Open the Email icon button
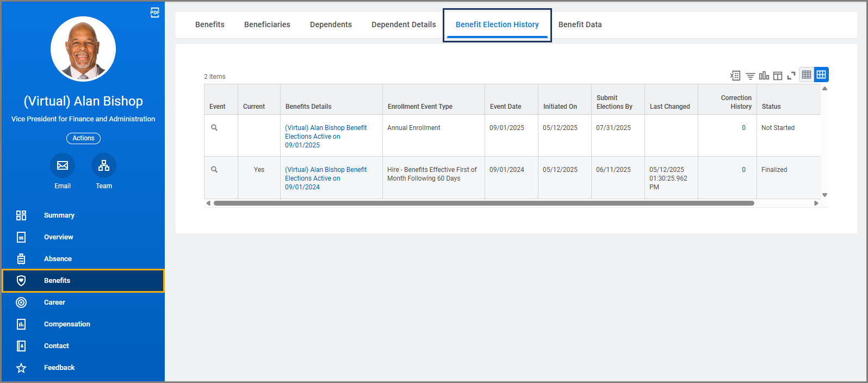 point(63,165)
